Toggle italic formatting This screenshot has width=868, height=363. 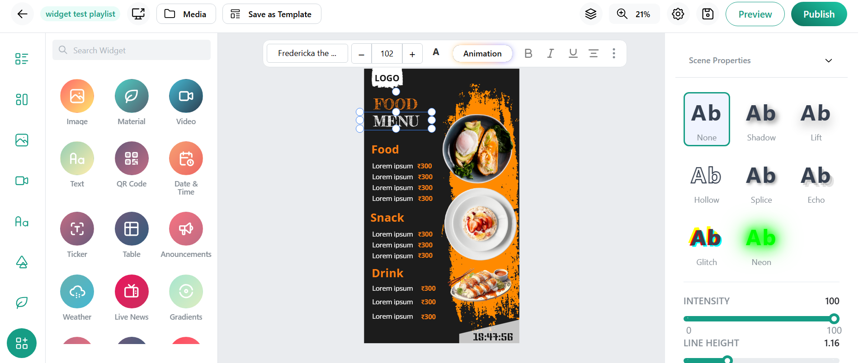point(550,53)
